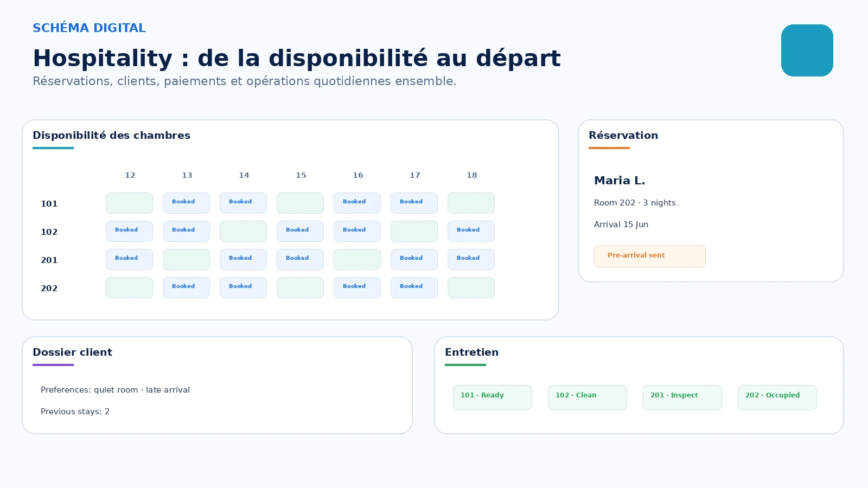This screenshot has width=868, height=488.
Task: Click the Disponibilité des chambres heading
Action: pos(111,136)
